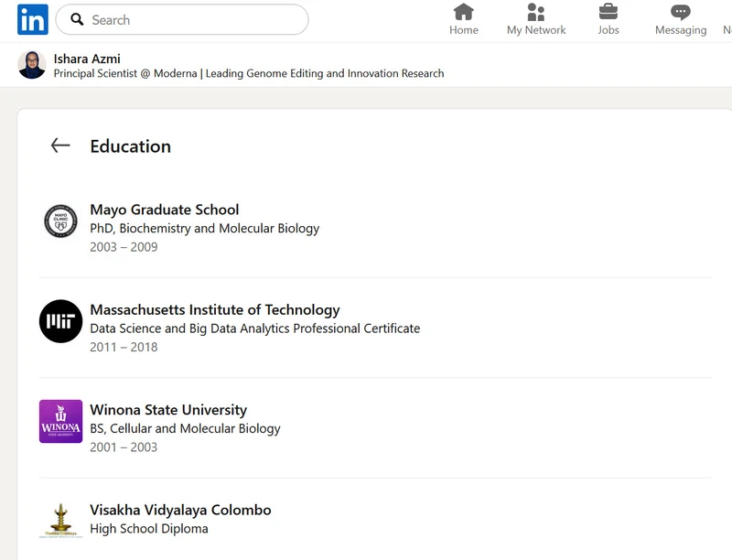Viewport: 732px width, 560px height.
Task: Open the Visakha Vidyalaya Colombo link
Action: (x=180, y=510)
